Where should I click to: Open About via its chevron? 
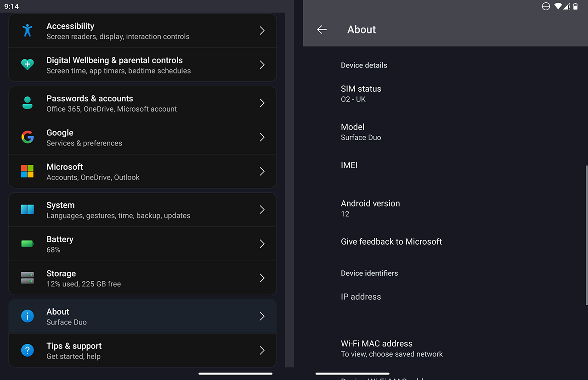point(262,316)
